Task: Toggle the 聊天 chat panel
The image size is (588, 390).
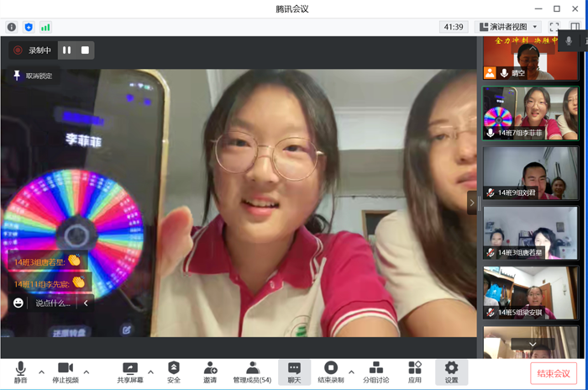Action: point(294,372)
